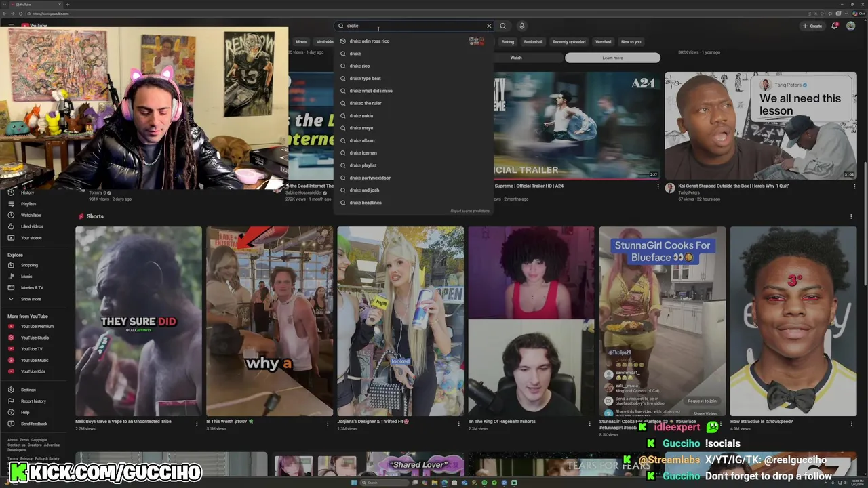Open options menu for Jorjiana's Designer short

458,424
